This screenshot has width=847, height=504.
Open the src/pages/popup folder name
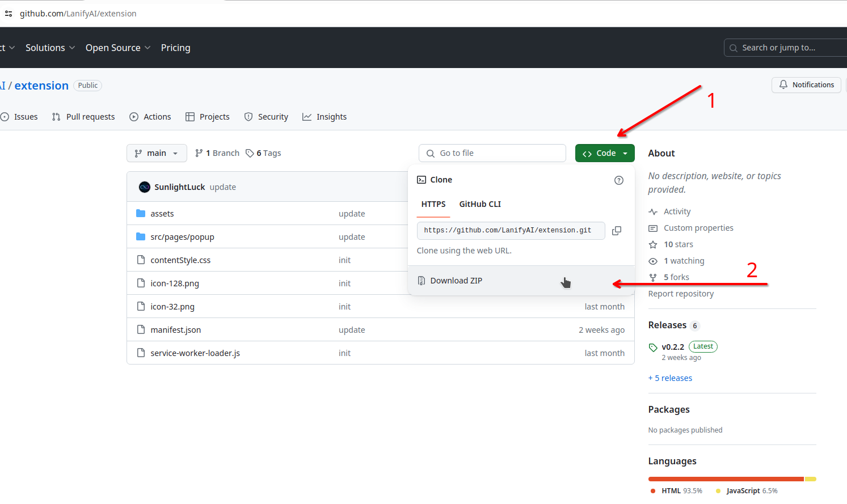pos(182,237)
